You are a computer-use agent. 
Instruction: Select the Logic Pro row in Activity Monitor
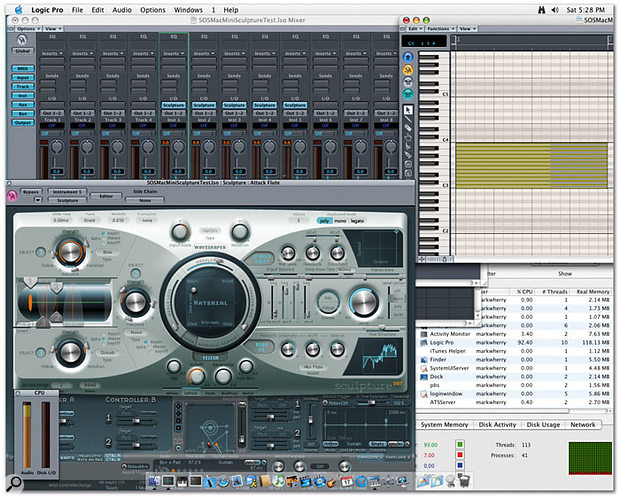click(514, 343)
